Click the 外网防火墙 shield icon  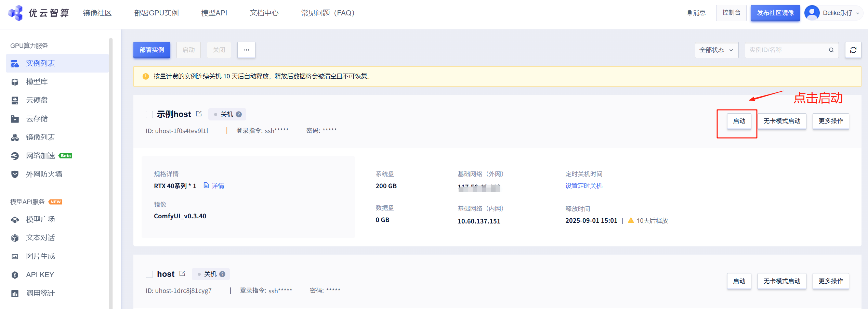[x=15, y=174]
